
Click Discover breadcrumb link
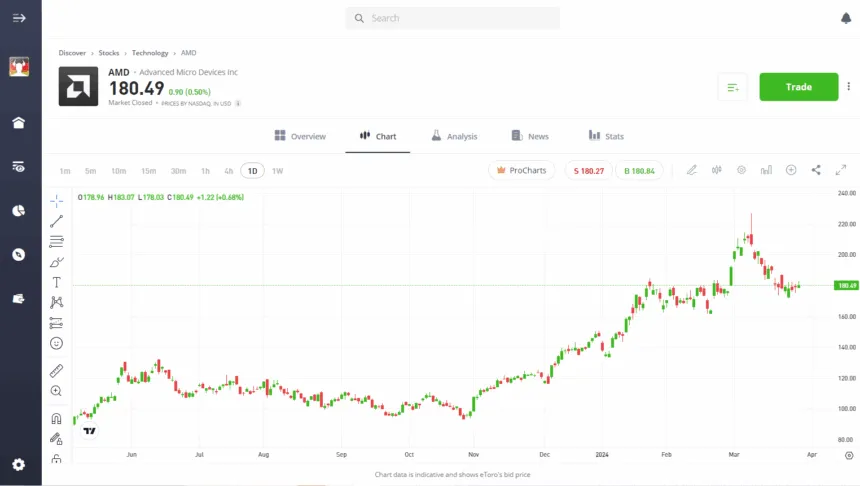72,53
